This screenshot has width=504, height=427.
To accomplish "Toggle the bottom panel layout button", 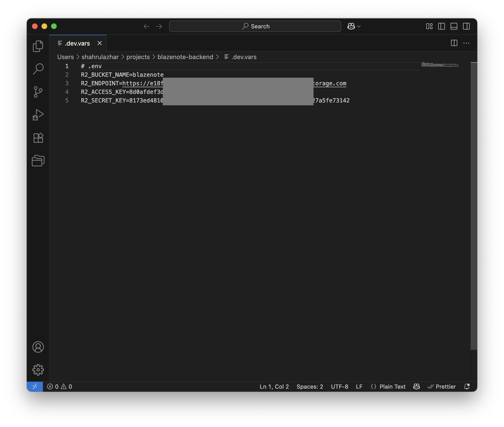I will click(454, 26).
